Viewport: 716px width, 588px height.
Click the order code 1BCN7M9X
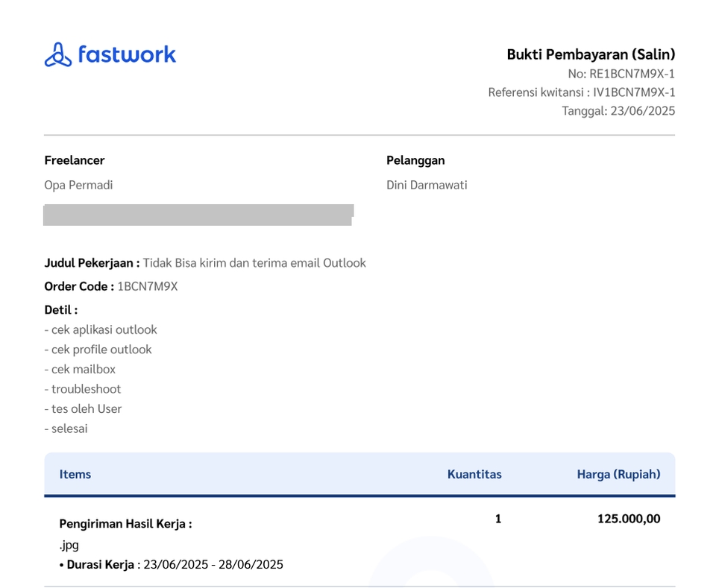148,286
